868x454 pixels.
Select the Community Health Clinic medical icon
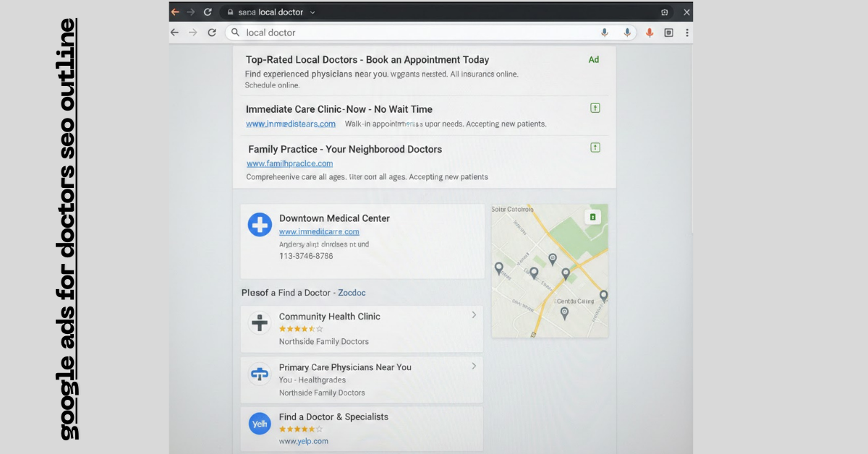click(x=260, y=322)
